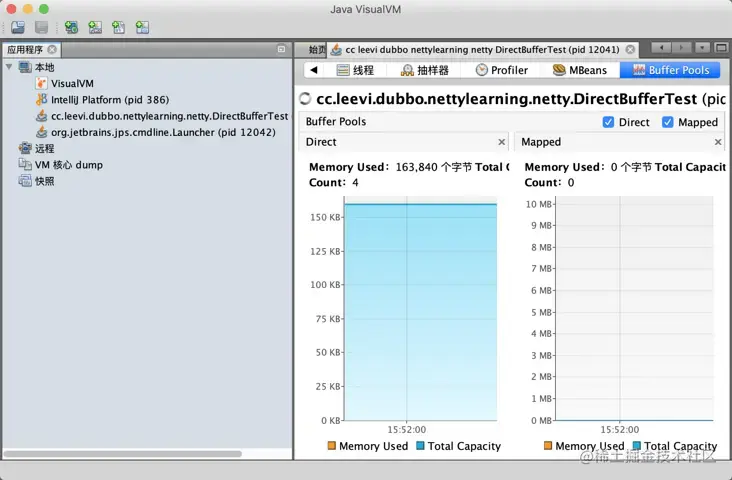Click the 快照 snapshots icon
Screen dimensions: 732x480
click(25, 181)
